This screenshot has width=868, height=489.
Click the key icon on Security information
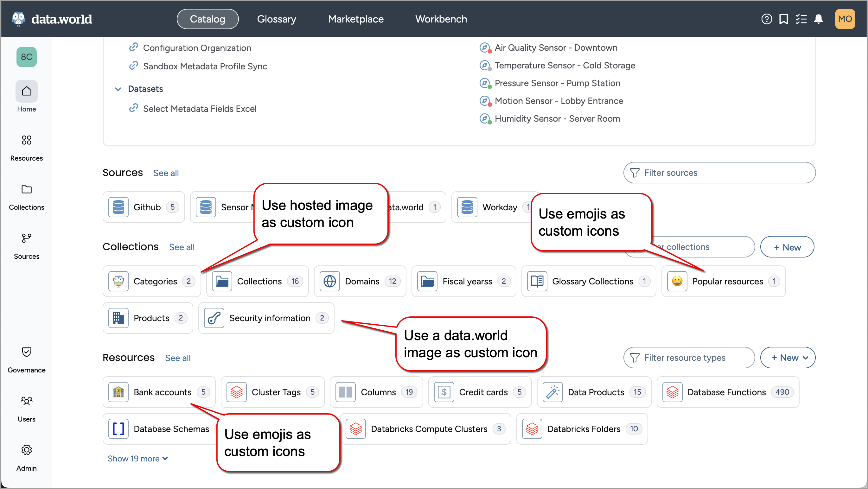coord(214,318)
